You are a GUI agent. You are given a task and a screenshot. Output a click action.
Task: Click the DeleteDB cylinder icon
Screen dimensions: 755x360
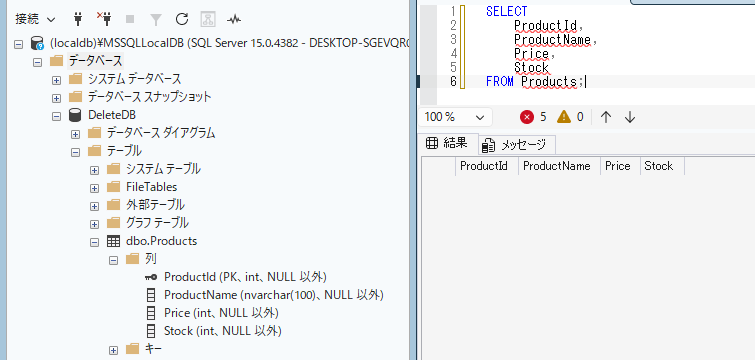[x=75, y=115]
